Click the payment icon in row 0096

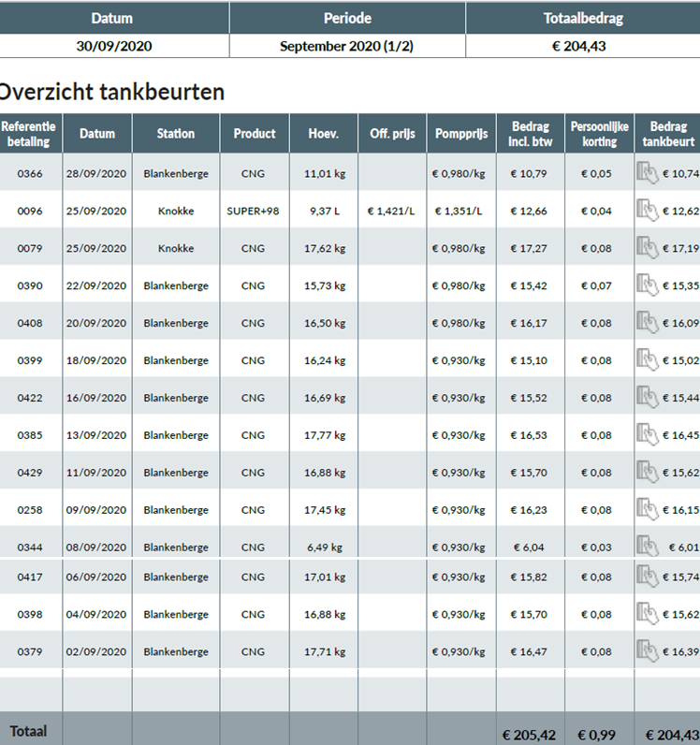[x=648, y=210]
